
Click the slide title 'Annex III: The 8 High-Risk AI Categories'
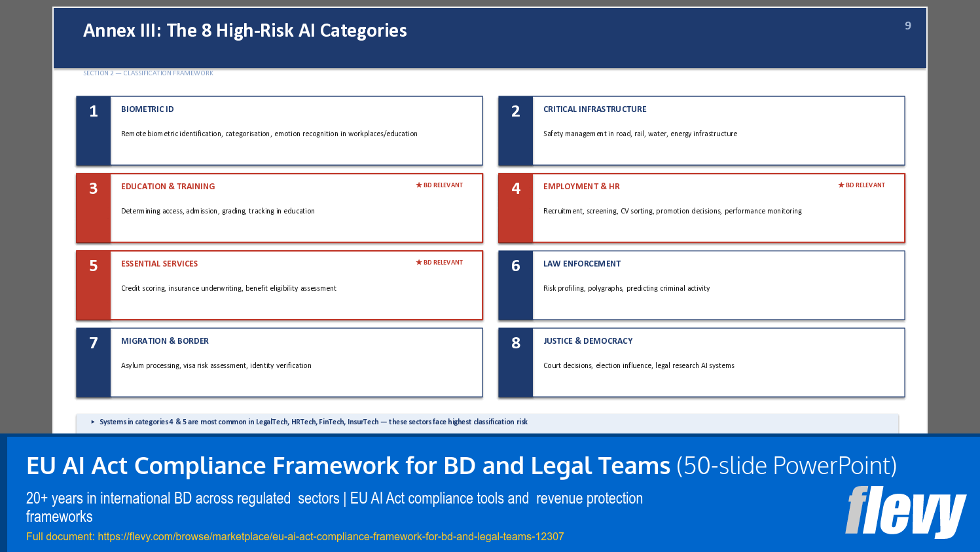[x=245, y=31]
